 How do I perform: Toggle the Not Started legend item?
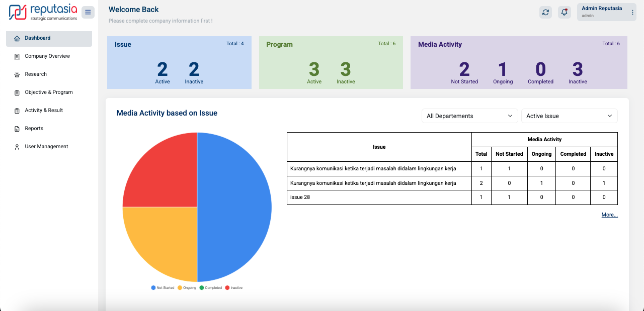163,288
